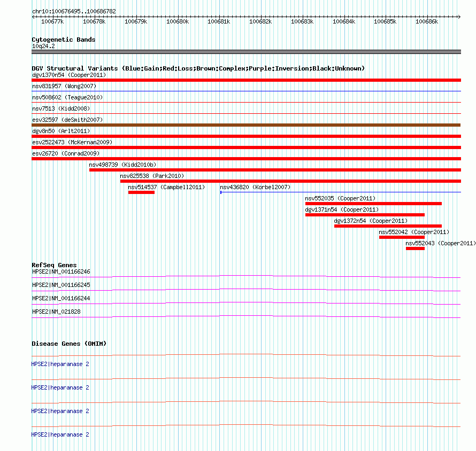The image size is (476, 451).
Task: Select the RefSeq Genes track heading
Action: [x=54, y=265]
